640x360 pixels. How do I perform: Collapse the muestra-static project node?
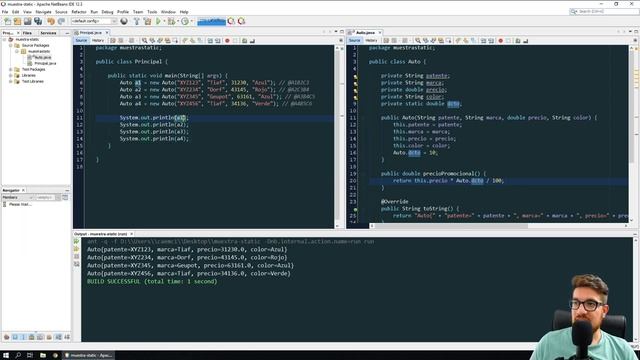pos(4,40)
